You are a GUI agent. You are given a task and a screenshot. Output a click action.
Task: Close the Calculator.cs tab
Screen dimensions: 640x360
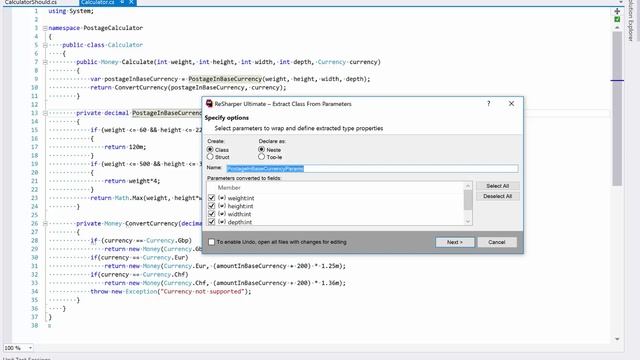tap(131, 2)
